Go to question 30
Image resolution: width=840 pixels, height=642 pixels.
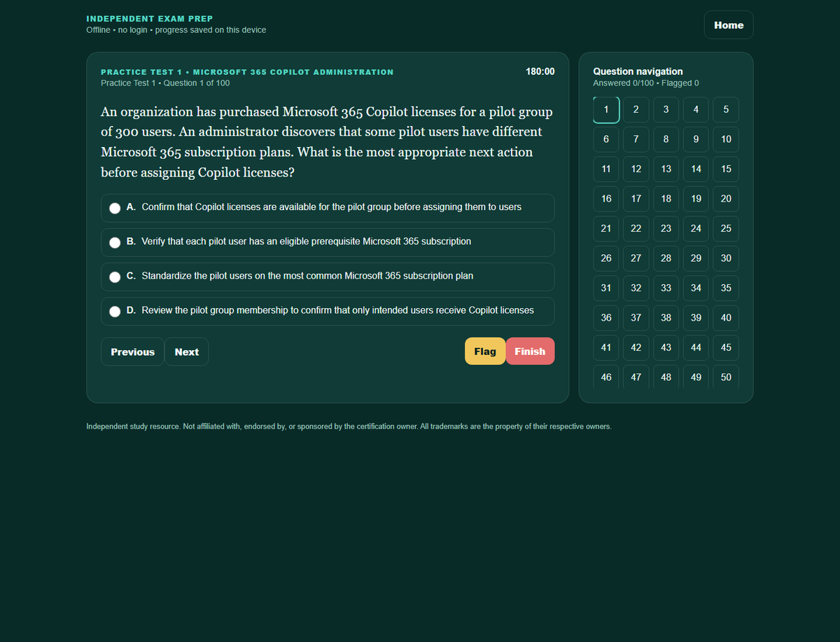(x=726, y=258)
